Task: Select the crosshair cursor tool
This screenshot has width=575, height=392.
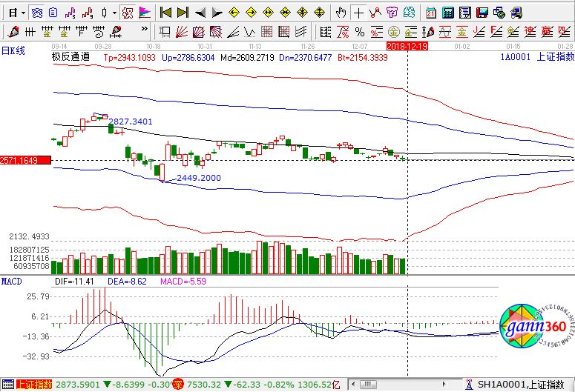Action: [358, 13]
